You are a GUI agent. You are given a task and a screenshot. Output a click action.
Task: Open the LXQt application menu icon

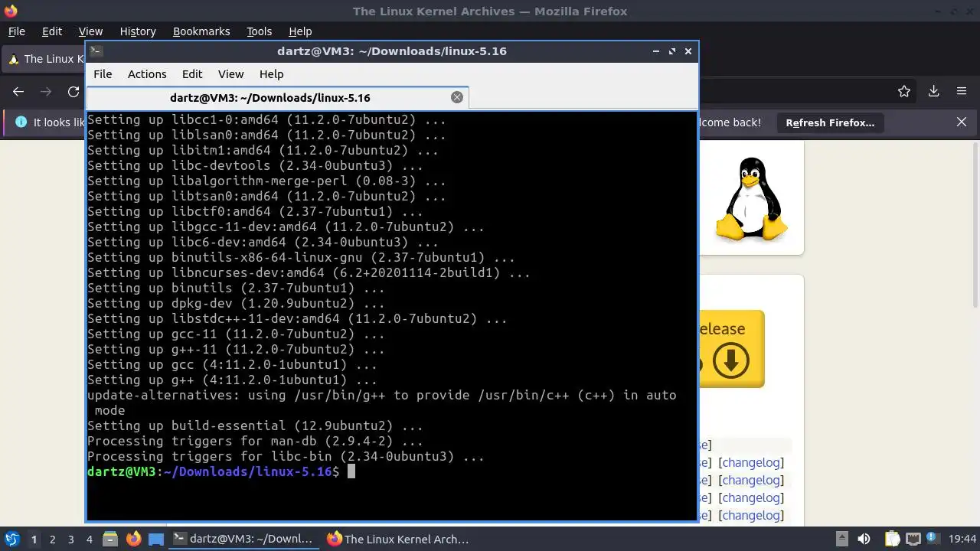click(x=11, y=539)
